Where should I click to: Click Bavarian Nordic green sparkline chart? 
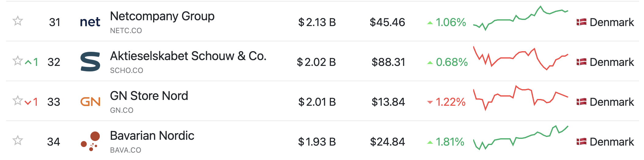(x=521, y=138)
